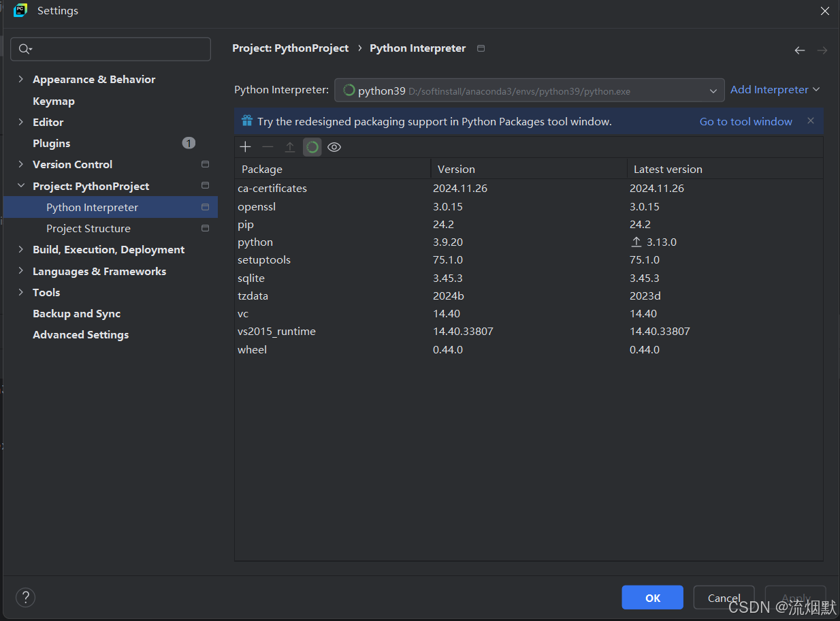Sort by the Version column header
Viewport: 840px width, 621px height.
coord(529,169)
